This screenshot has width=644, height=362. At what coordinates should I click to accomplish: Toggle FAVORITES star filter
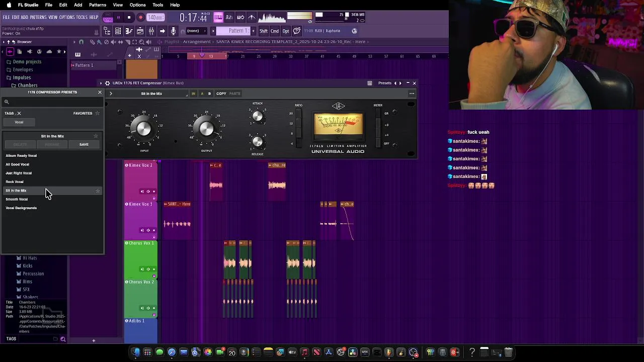point(97,114)
